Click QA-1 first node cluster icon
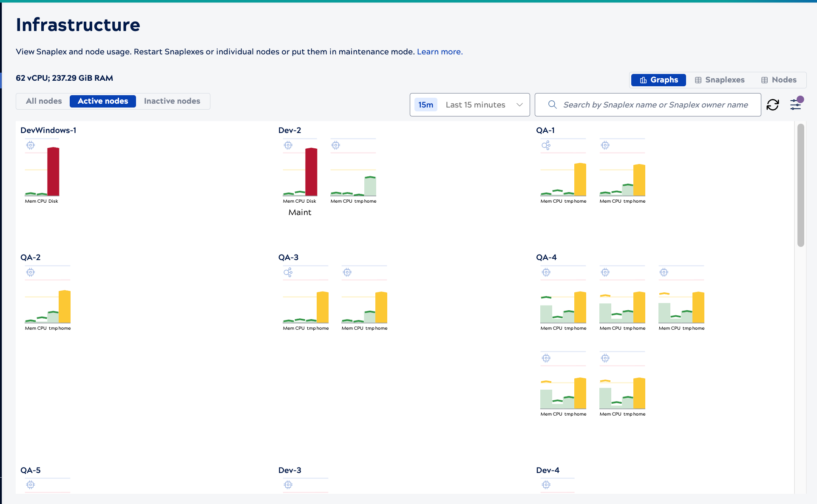This screenshot has width=817, height=504. 546,145
